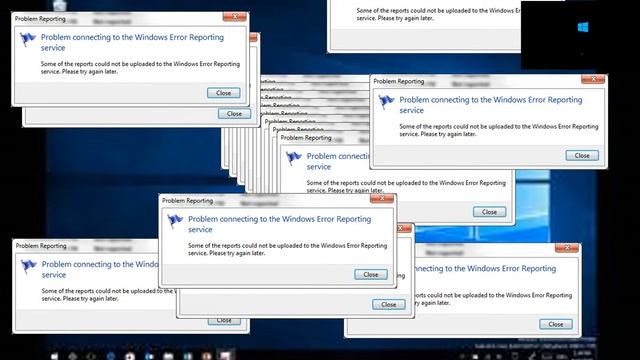Click the red X of the bottom-right dialog
640x360 pixels.
coord(567,248)
